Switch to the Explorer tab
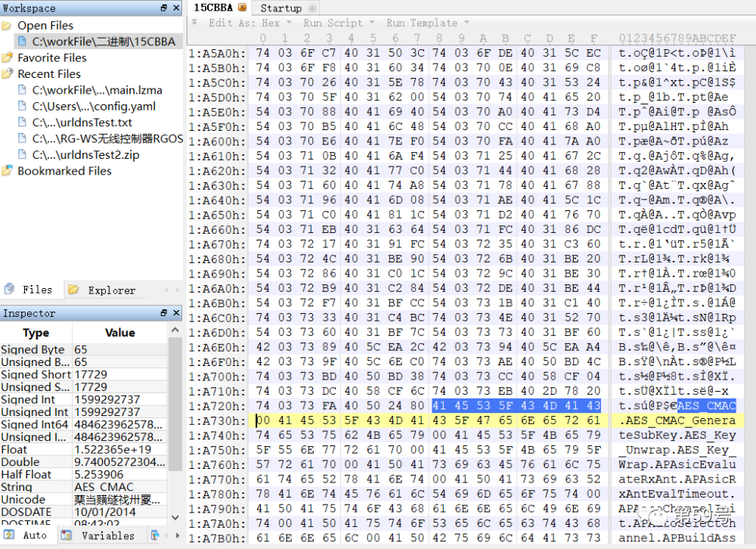 tap(110, 290)
